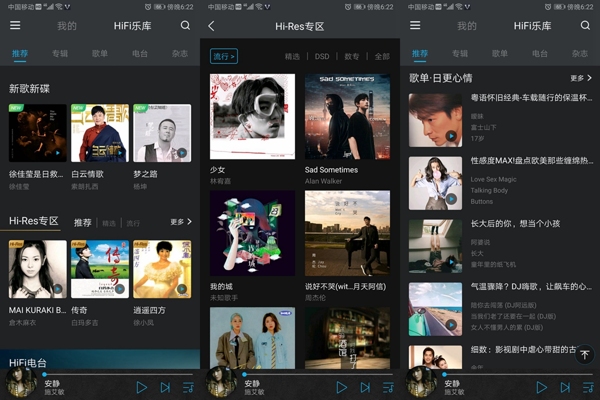Expand 更多 in Hi-Res专区 section on left screen
The height and width of the screenshot is (400, 600).
click(x=181, y=222)
